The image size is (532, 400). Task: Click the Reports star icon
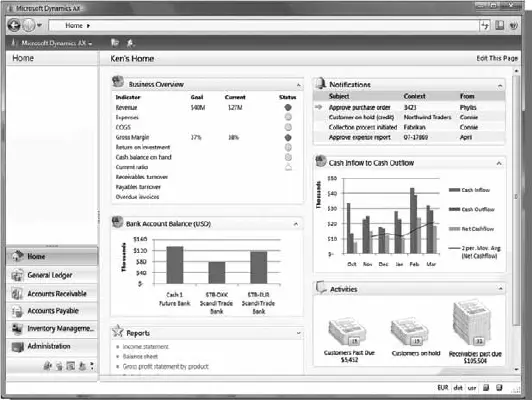pyautogui.click(x=118, y=331)
